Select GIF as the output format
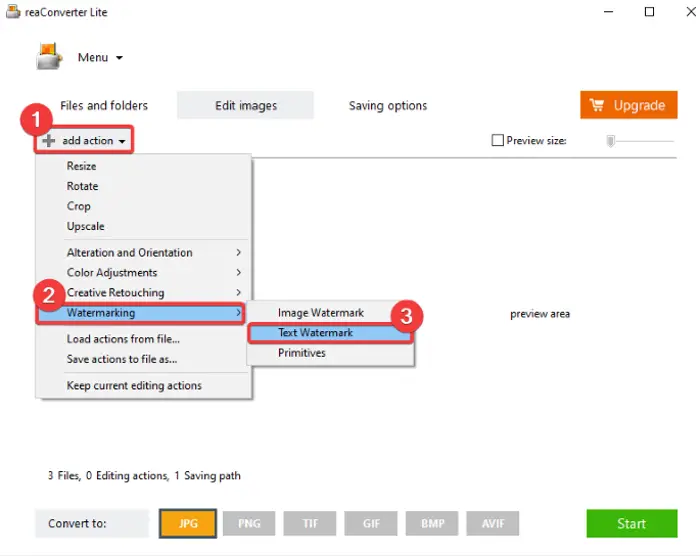700x556 pixels. tap(371, 523)
